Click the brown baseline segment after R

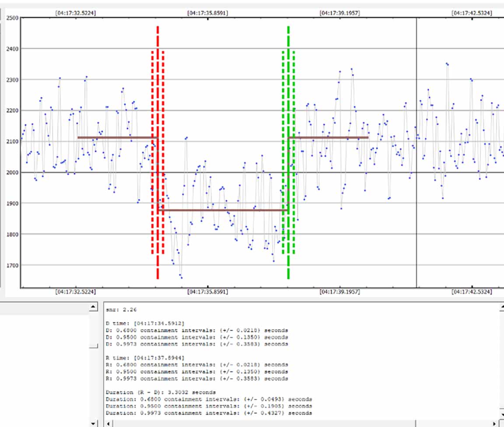click(x=328, y=138)
